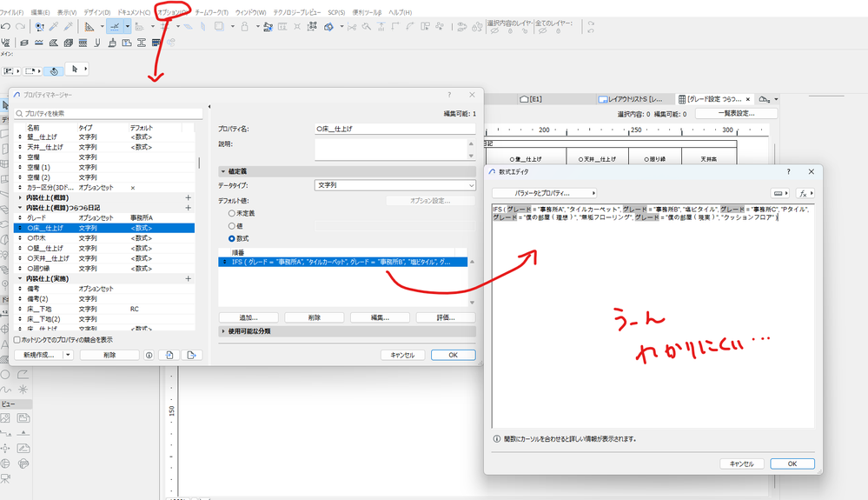Open the データタイプ 文字列 dropdown
The height and width of the screenshot is (500, 868).
click(x=394, y=185)
